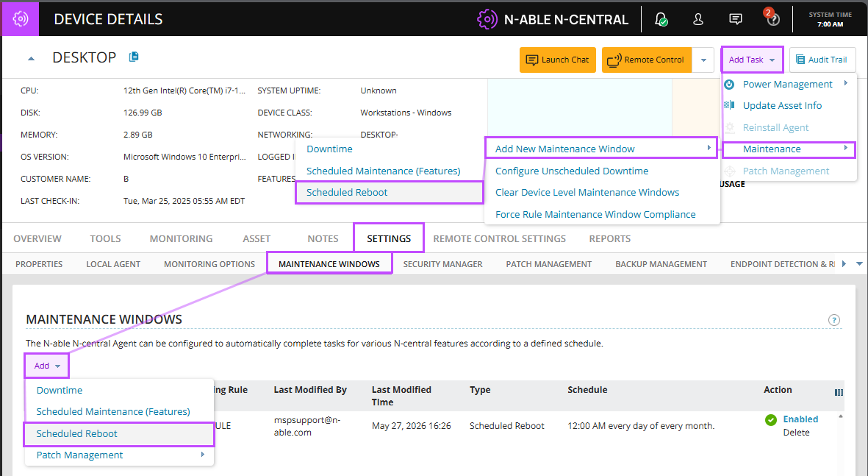The height and width of the screenshot is (476, 868).
Task: Sort by Last Modified Time column header
Action: [401, 396]
